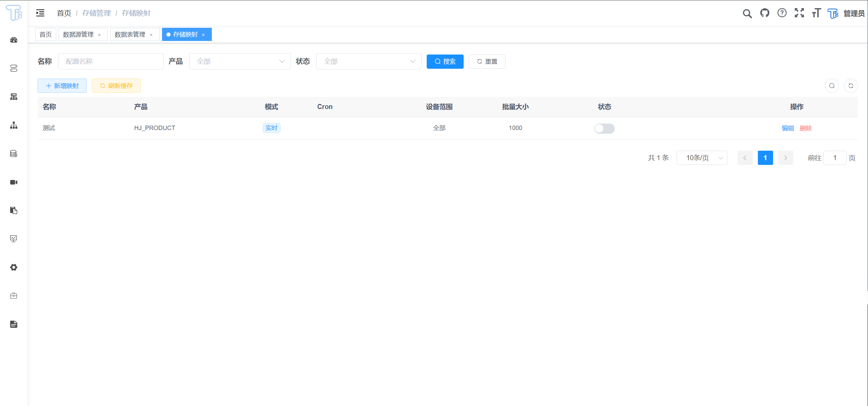Click the 实时 mode tag
The width and height of the screenshot is (868, 406).
271,128
